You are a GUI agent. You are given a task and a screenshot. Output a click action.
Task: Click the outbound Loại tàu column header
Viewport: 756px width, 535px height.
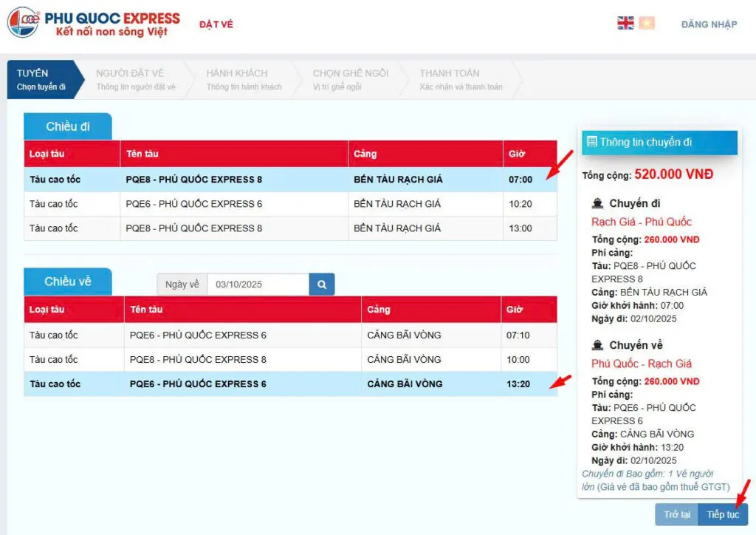(x=72, y=154)
